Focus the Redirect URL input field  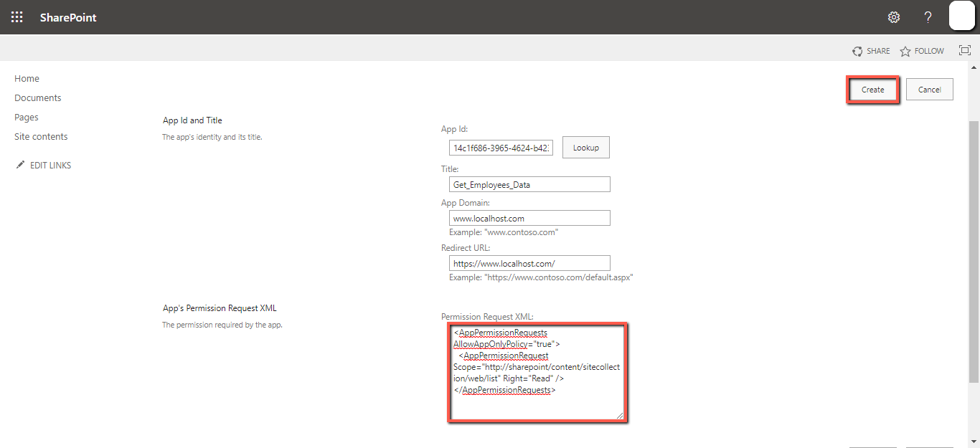click(x=529, y=263)
